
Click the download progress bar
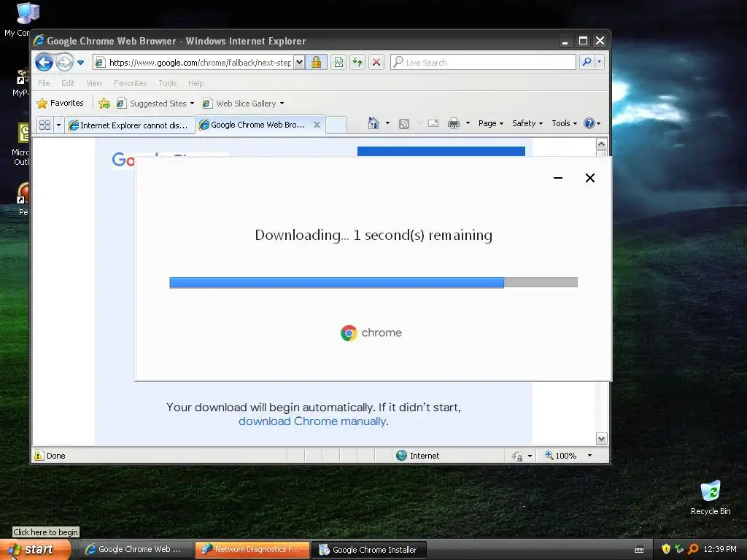tap(373, 282)
